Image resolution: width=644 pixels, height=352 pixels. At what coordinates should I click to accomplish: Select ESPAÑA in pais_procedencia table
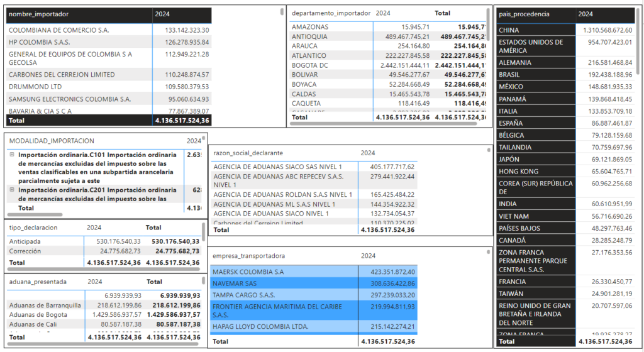(565, 123)
